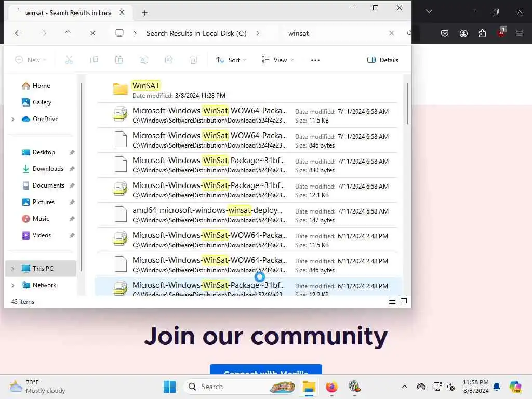532x399 pixels.
Task: Stop loading the search results
Action: click(92, 33)
